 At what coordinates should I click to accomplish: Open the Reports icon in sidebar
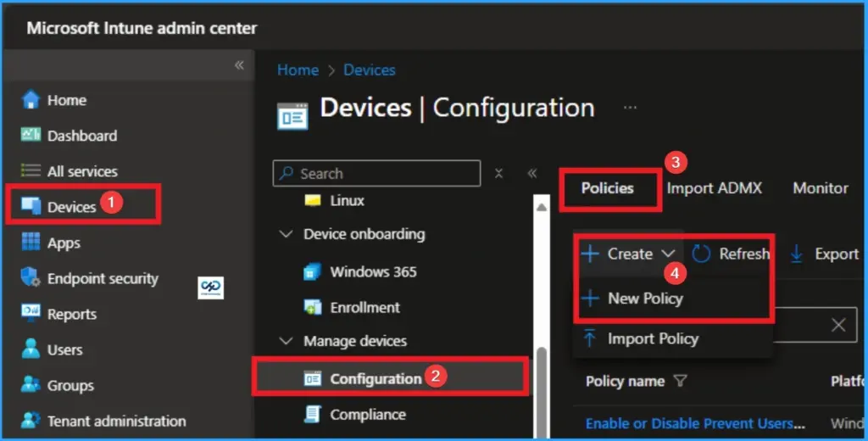31,313
